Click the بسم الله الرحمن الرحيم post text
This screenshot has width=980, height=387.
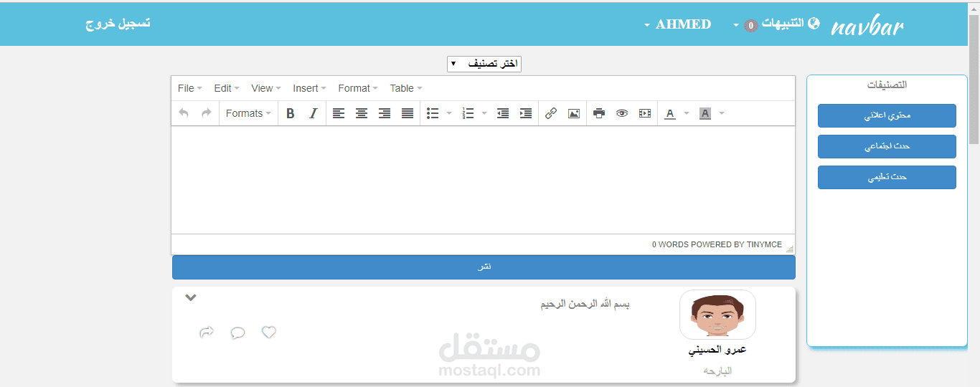tap(585, 305)
